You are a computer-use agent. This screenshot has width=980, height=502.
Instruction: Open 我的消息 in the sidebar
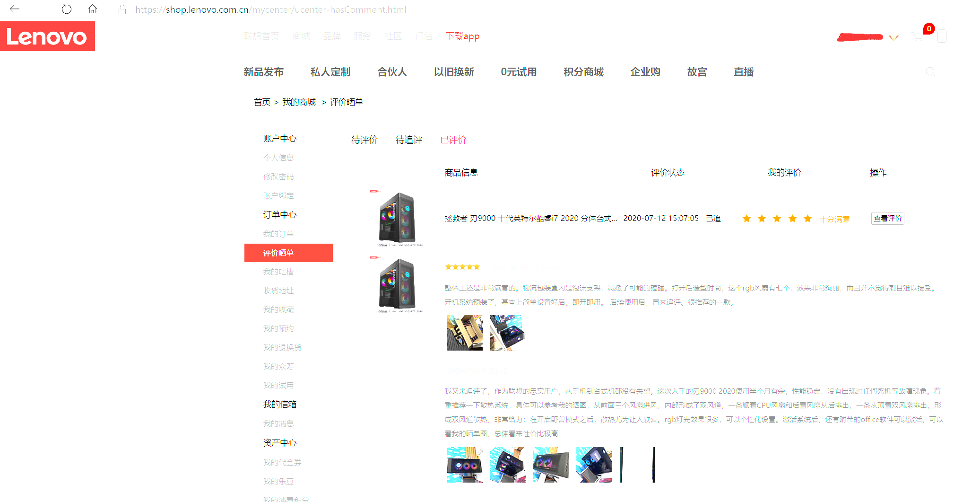278,423
